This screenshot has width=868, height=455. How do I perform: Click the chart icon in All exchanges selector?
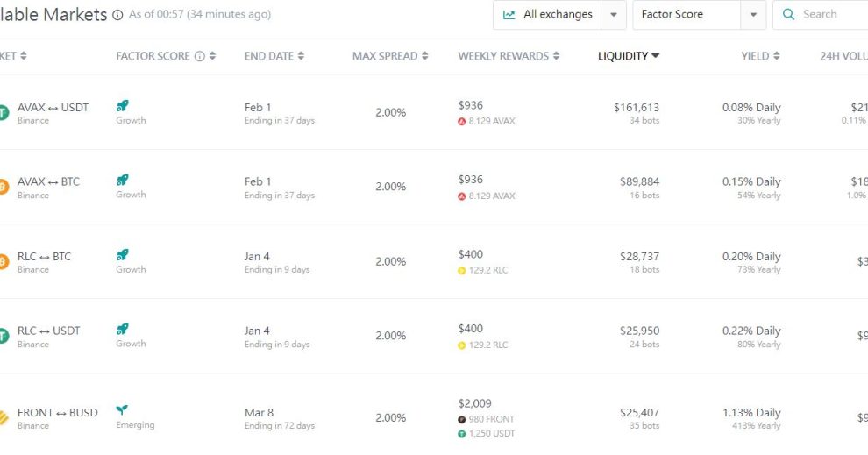click(x=509, y=14)
